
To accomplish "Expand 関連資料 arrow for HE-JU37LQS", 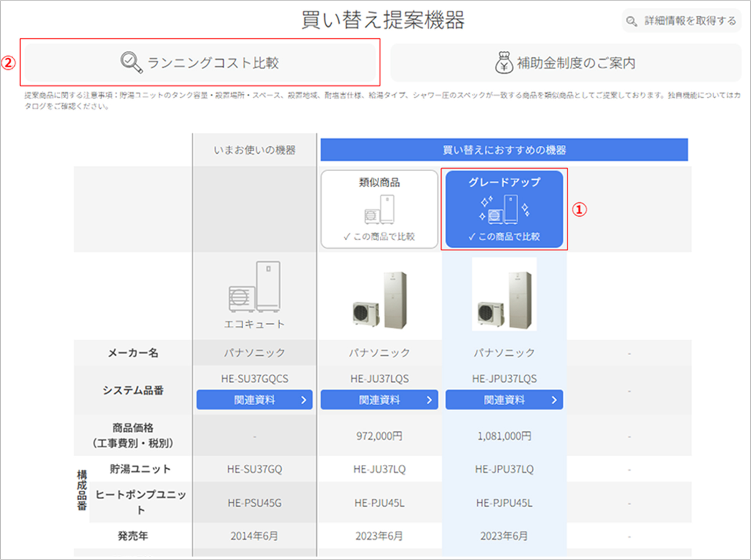I will pos(429,400).
